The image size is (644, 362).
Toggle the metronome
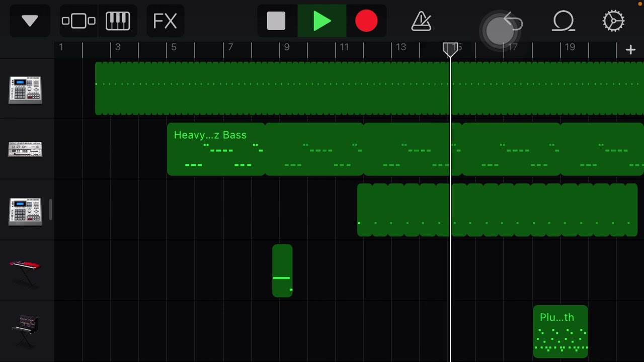(422, 21)
